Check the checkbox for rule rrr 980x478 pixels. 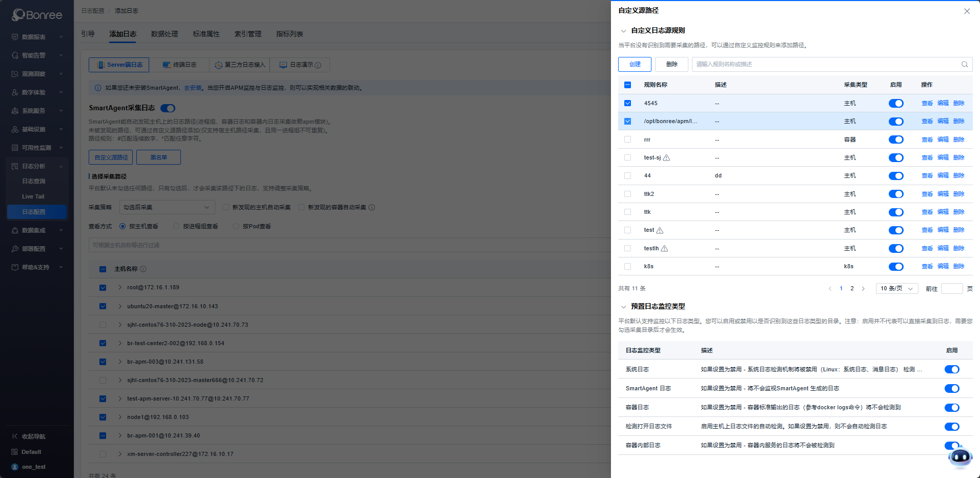(628, 140)
